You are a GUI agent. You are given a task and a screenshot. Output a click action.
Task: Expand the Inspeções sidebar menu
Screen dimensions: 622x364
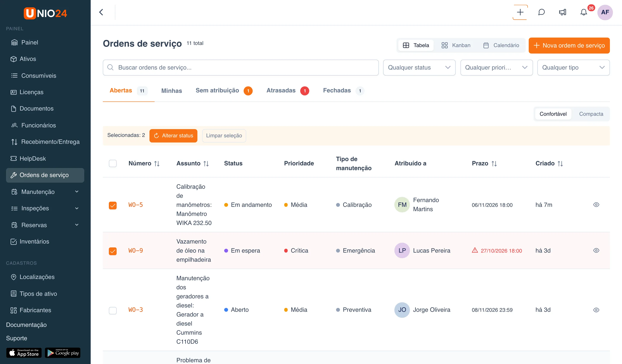(x=45, y=208)
